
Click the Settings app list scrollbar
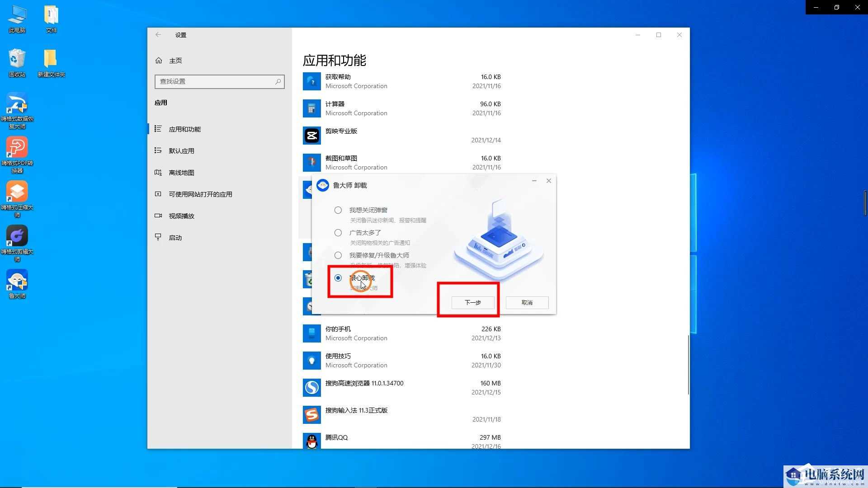tap(688, 364)
